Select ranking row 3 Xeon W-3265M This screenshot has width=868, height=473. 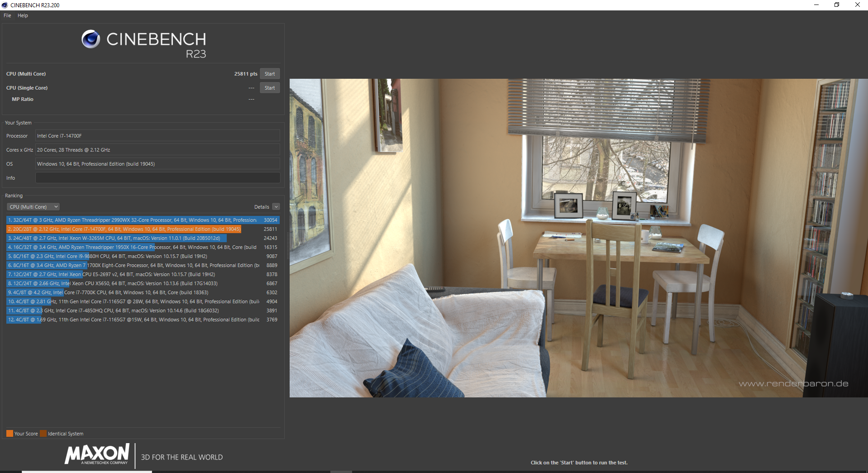point(143,238)
